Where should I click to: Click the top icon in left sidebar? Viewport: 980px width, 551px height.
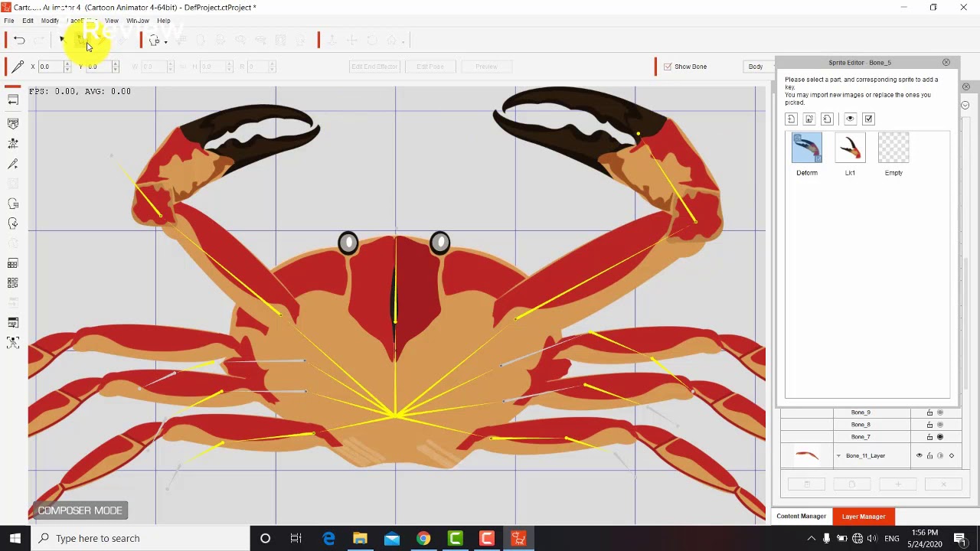point(13,100)
